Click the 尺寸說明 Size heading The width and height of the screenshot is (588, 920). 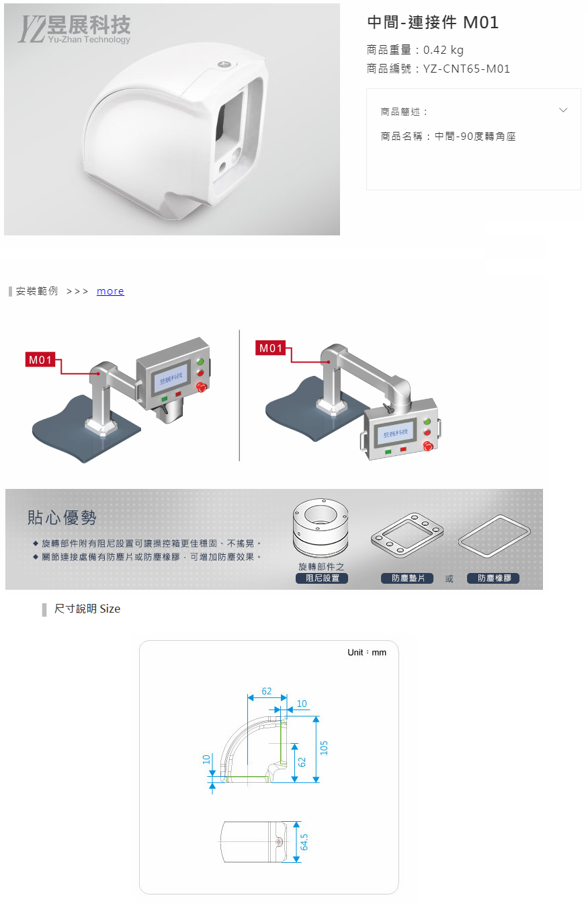click(x=87, y=609)
